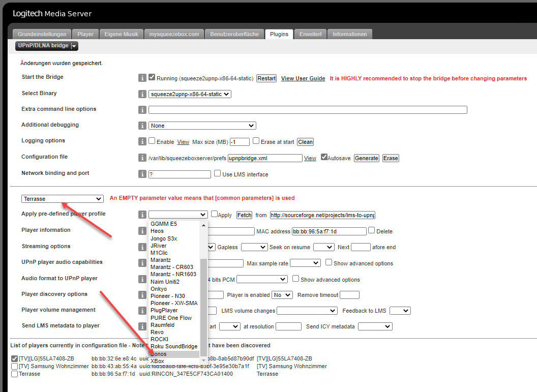Click info icon for Configuration file
This screenshot has width=537, height=392.
click(x=142, y=158)
